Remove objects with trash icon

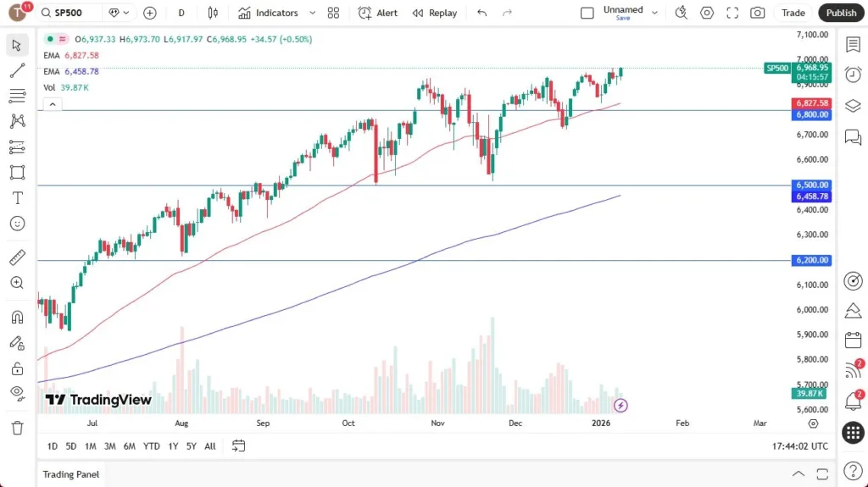click(x=17, y=428)
